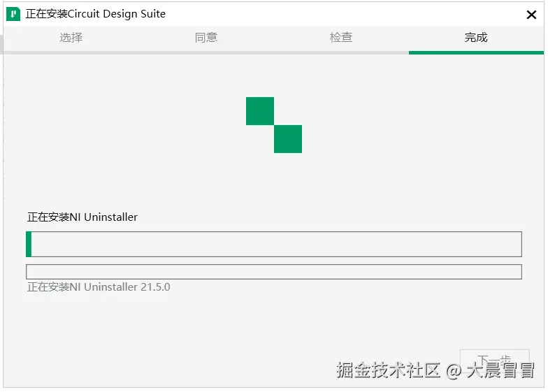
Task: Switch to the 同意 step tab
Action: coord(206,38)
